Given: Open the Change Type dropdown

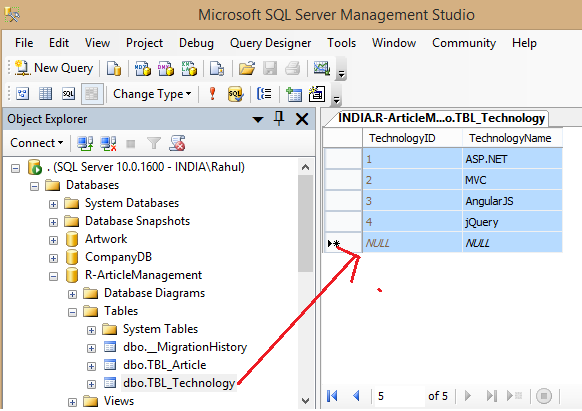Looking at the screenshot, I should pos(152,94).
